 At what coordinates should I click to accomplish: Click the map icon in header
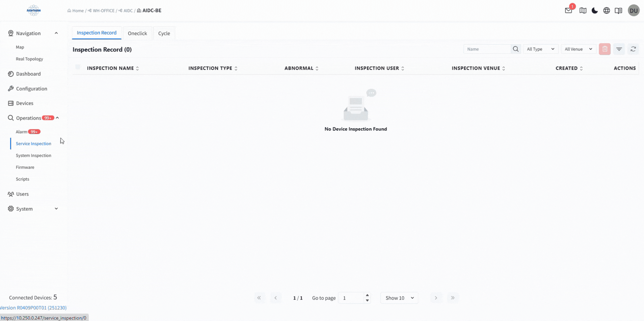coord(583,10)
